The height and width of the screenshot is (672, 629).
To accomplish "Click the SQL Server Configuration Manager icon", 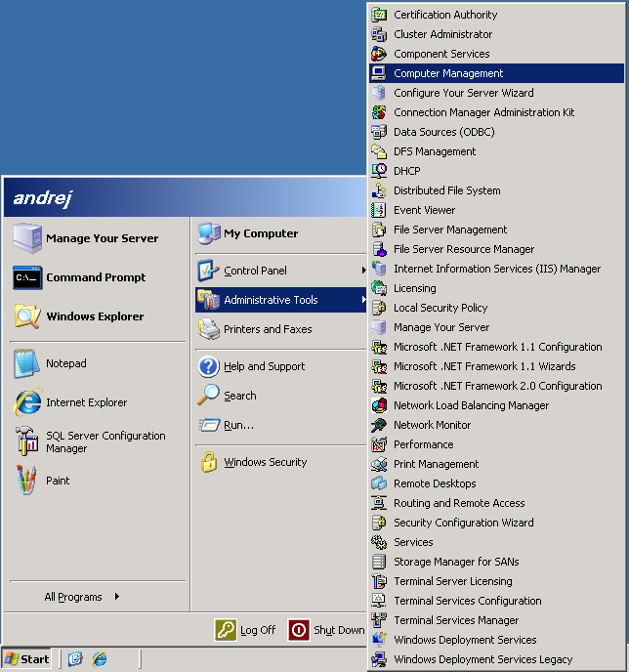I will pyautogui.click(x=26, y=441).
